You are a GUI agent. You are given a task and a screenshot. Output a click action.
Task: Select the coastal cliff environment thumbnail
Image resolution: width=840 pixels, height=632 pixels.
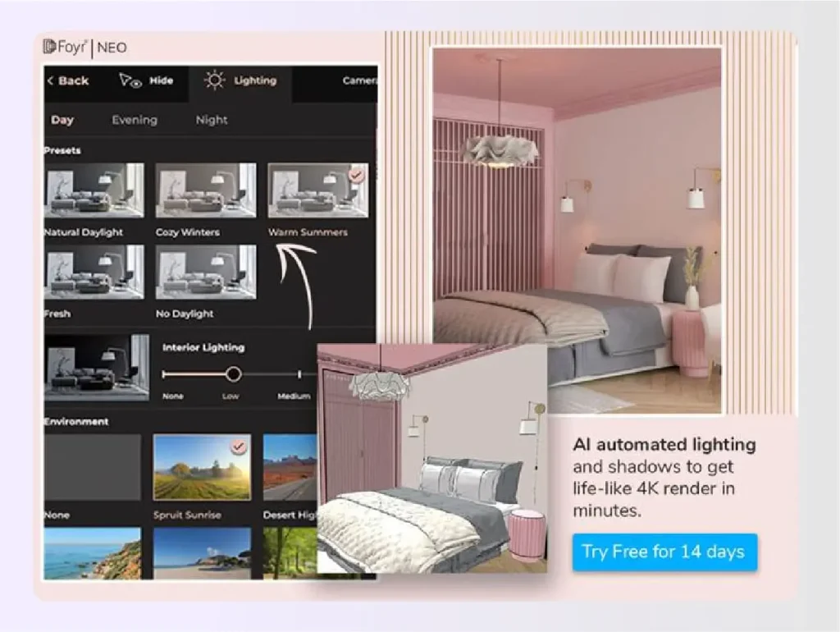[93, 553]
